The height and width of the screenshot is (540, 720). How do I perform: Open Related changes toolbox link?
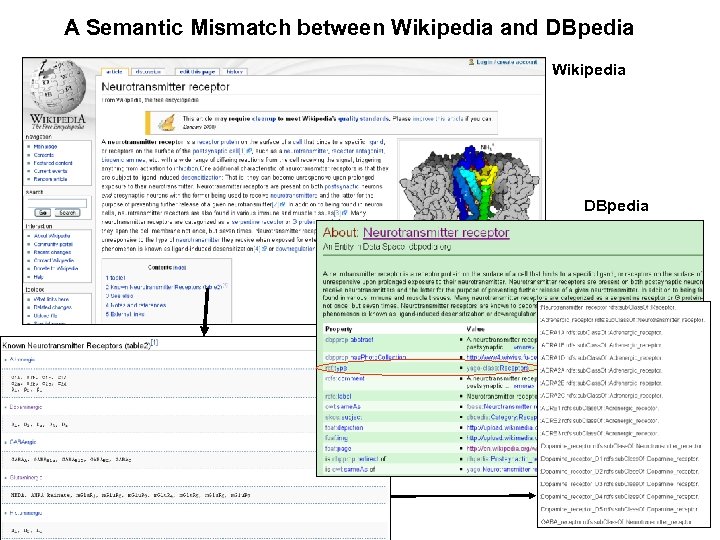click(52, 307)
